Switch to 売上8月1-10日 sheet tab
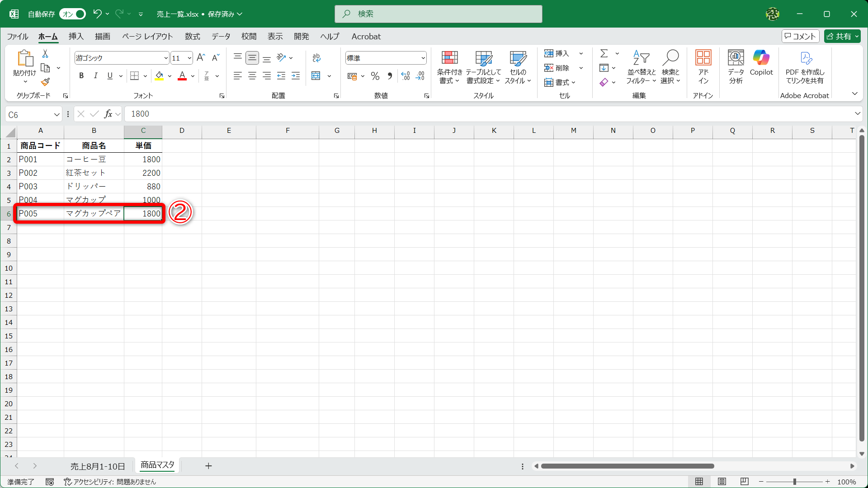 click(98, 466)
